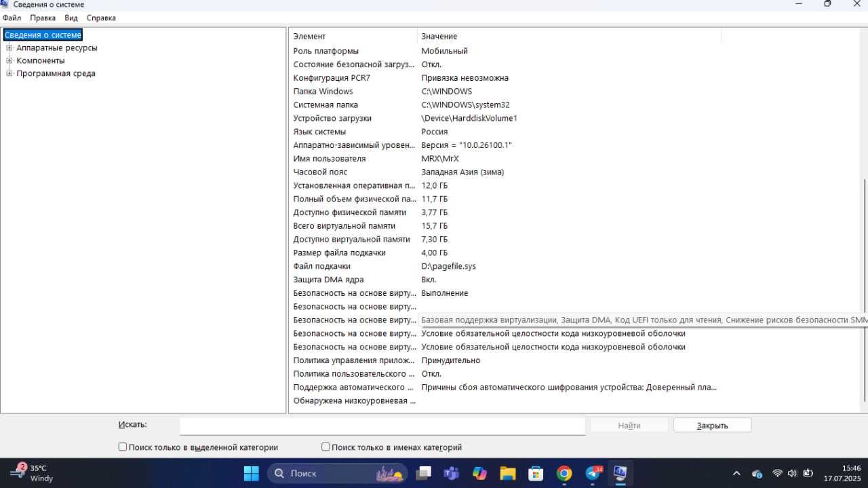Open File Explorer from the taskbar
This screenshot has height=488, width=868.
point(508,473)
